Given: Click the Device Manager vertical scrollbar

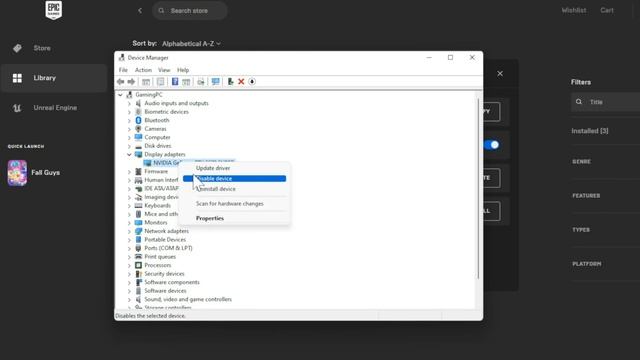Looking at the screenshot, I should [x=478, y=189].
